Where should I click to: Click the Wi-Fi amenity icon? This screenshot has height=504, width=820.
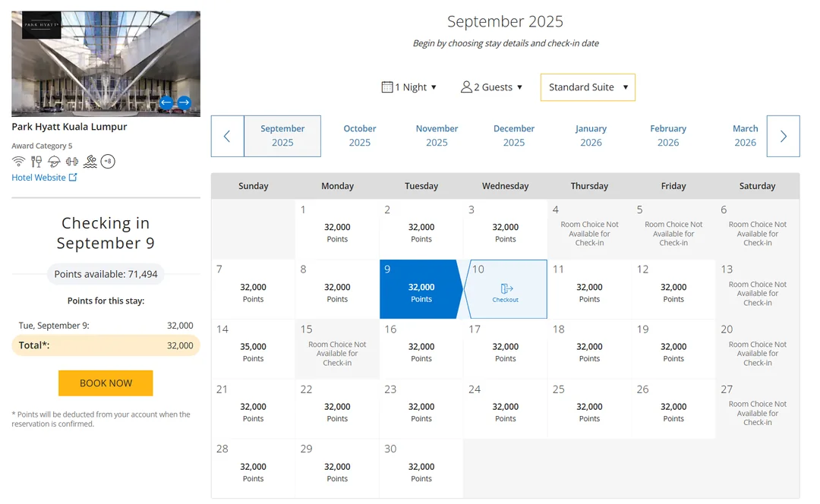pos(18,161)
